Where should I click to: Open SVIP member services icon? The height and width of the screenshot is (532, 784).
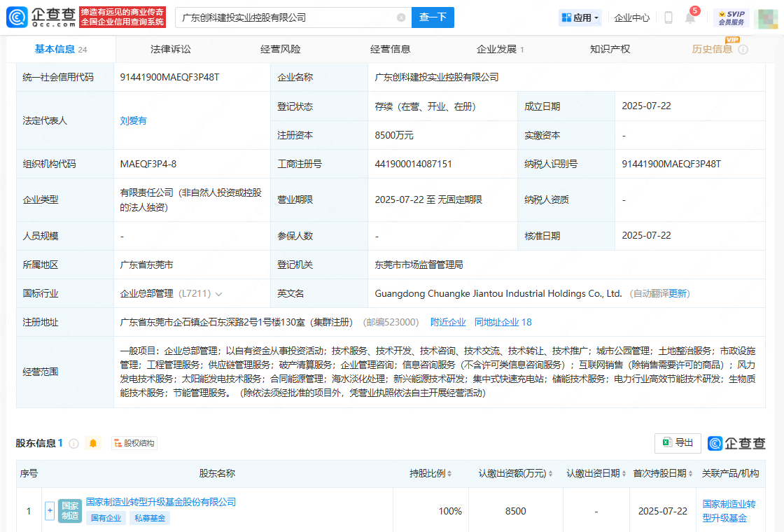731,17
